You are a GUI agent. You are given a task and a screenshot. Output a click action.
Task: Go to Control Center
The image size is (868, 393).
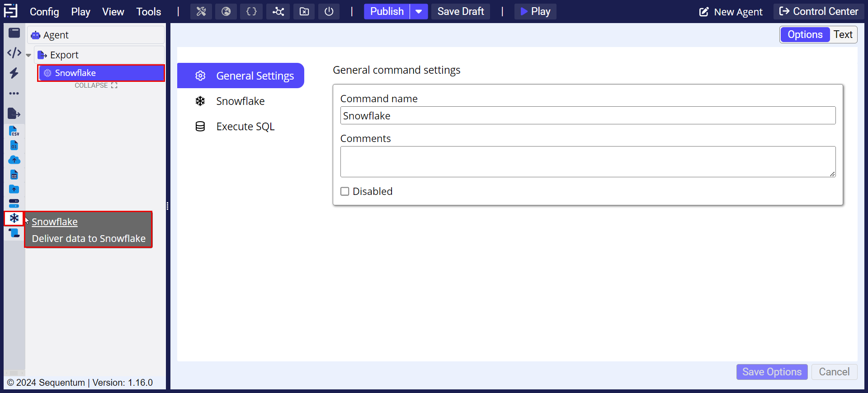(x=819, y=12)
